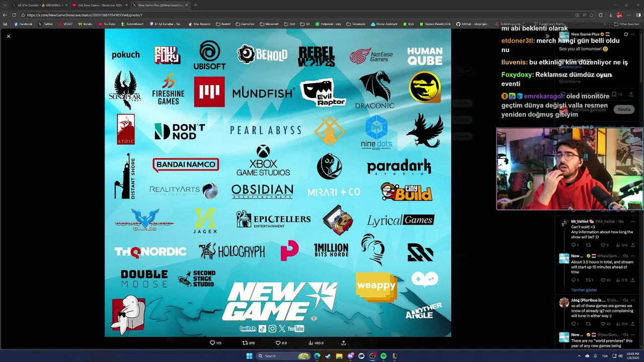Open the Windows Start menu

point(249,356)
